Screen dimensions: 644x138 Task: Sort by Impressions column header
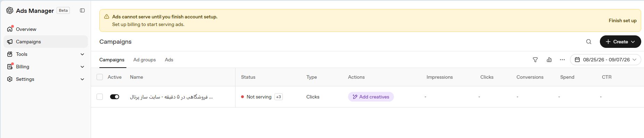(439, 77)
